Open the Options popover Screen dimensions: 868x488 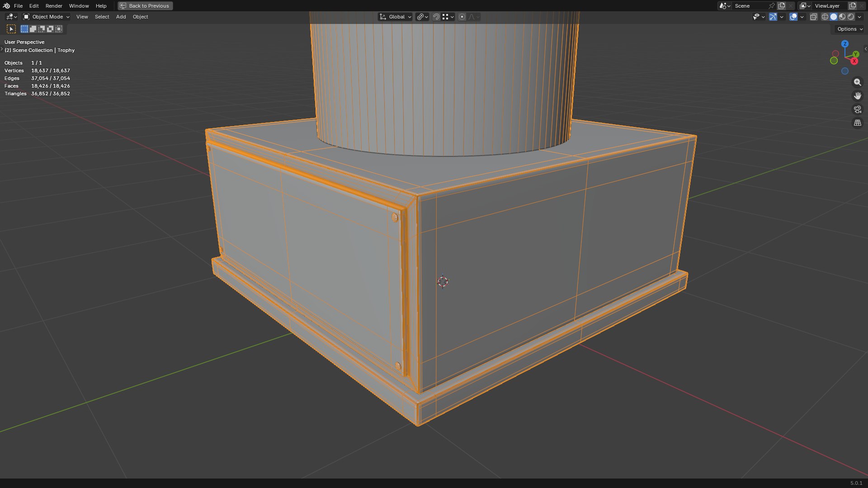click(x=849, y=29)
